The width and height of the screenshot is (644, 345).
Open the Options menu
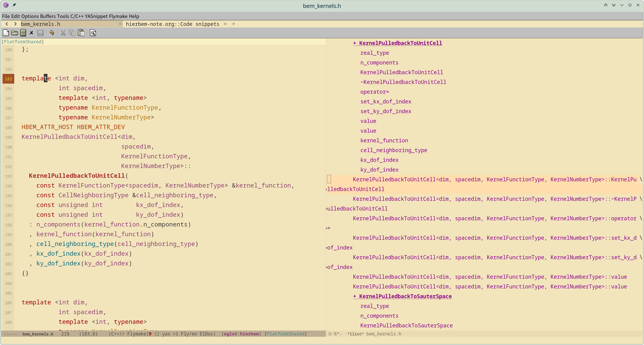[30, 16]
